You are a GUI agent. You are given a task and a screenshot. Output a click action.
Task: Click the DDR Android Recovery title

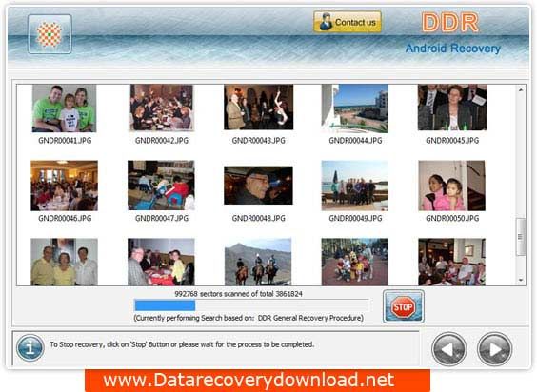(x=453, y=33)
